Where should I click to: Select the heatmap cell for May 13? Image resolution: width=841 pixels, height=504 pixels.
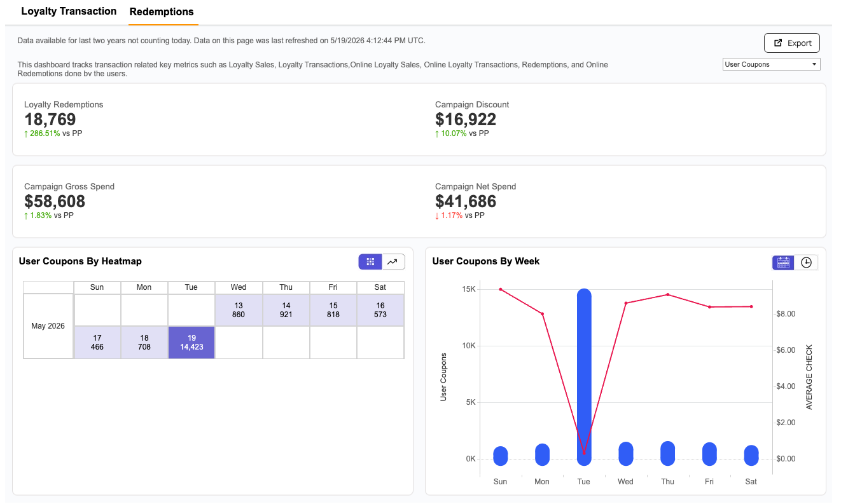tap(239, 310)
